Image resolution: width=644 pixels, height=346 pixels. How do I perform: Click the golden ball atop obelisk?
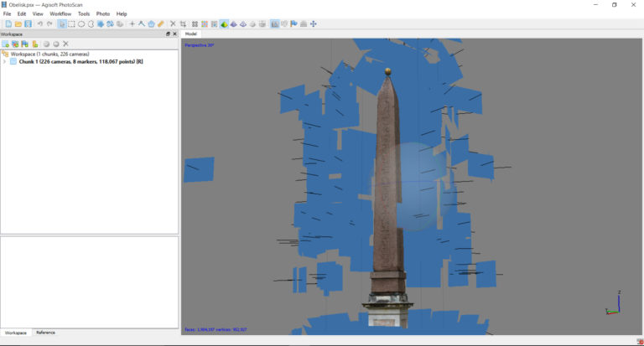(x=387, y=72)
